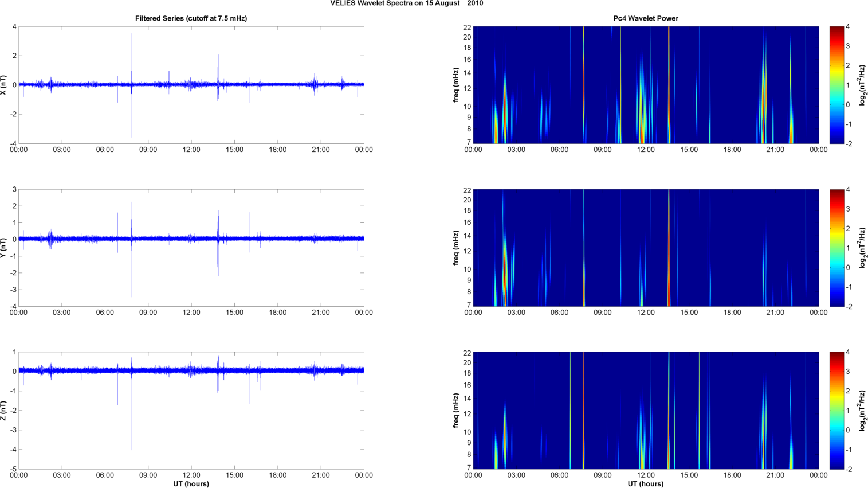Click UT (hours) label under bottom spectrogram
This screenshot has height=488, width=868.
pos(645,483)
